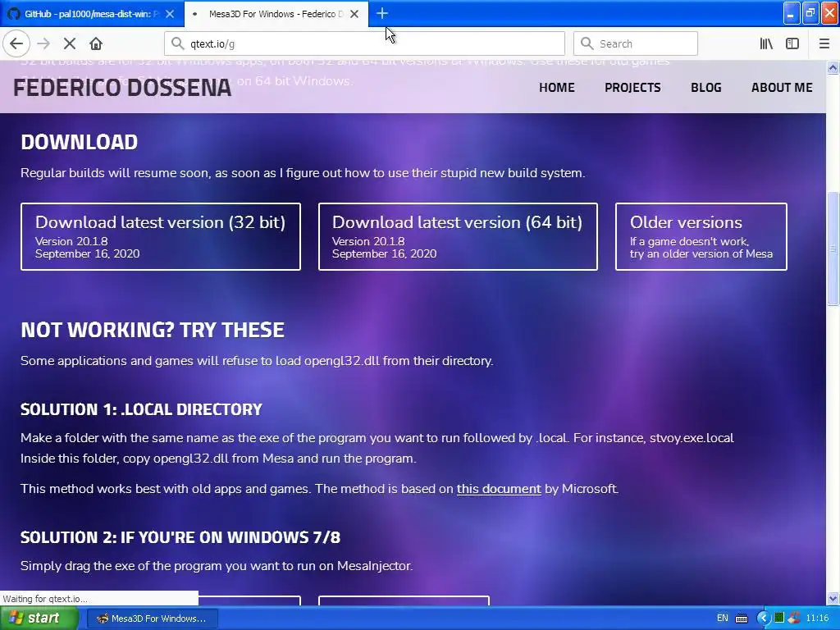This screenshot has width=840, height=630.
Task: Open the ABOUT ME navigation menu item
Action: click(x=782, y=87)
